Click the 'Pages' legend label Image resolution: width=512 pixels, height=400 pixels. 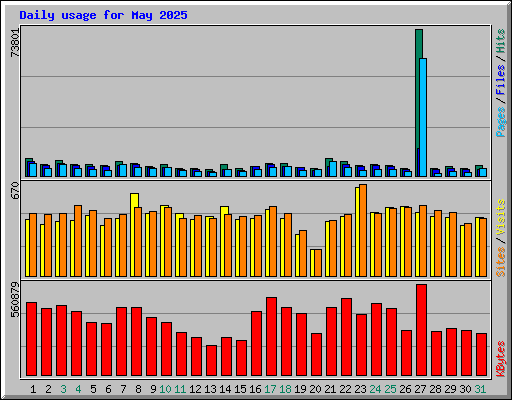pos(501,122)
